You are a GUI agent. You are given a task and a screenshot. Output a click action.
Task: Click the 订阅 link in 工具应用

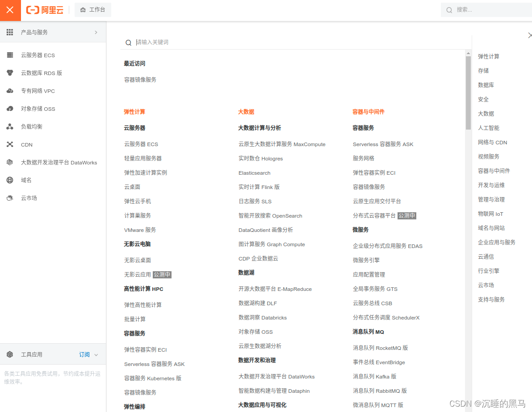(84, 354)
